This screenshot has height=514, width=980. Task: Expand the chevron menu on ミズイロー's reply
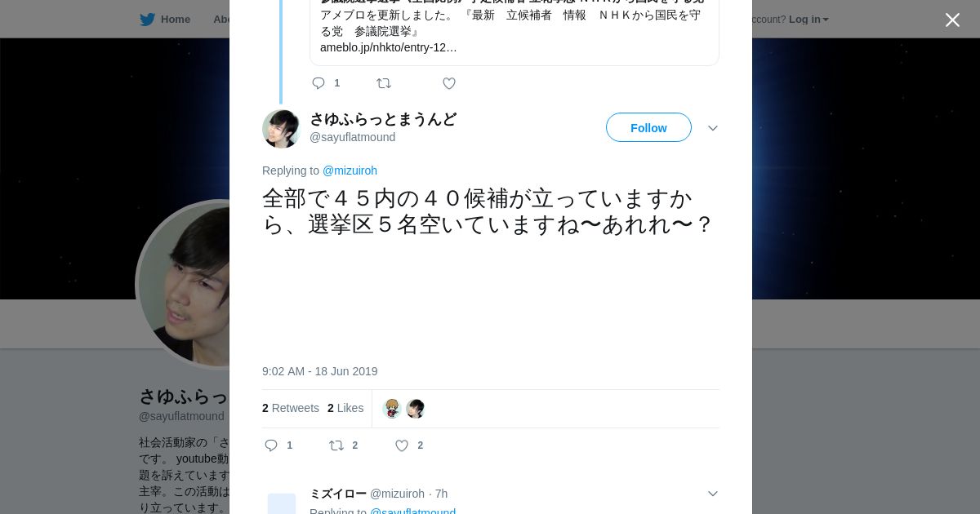click(x=712, y=494)
